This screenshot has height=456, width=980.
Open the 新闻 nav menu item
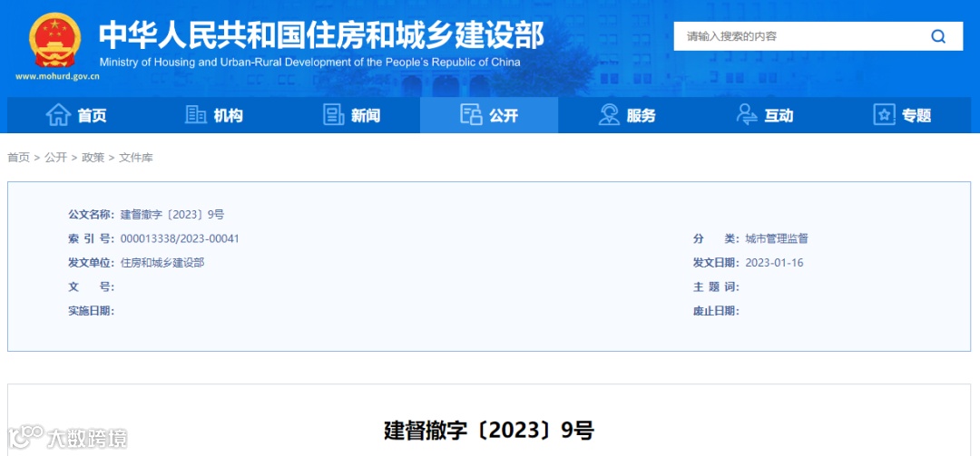(351, 115)
